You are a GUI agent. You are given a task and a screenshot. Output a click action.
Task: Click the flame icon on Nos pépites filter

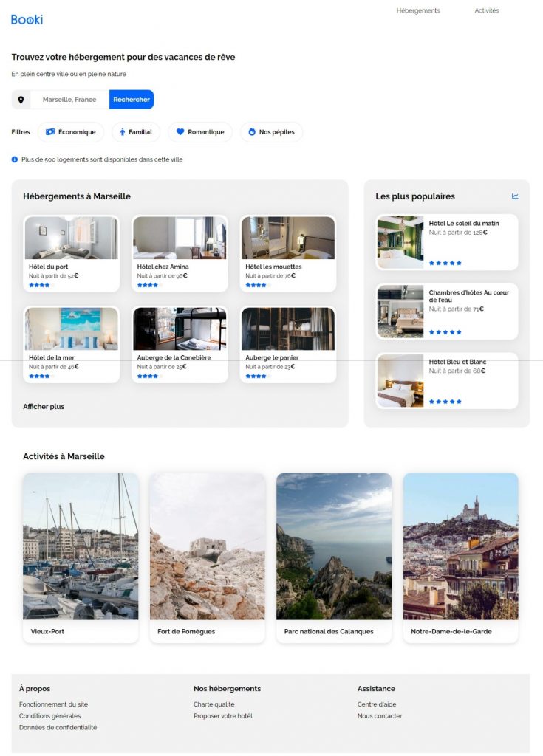252,132
